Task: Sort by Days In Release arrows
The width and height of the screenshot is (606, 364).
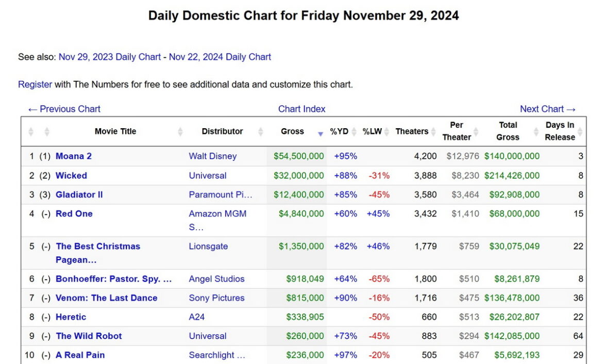Action: 580,132
